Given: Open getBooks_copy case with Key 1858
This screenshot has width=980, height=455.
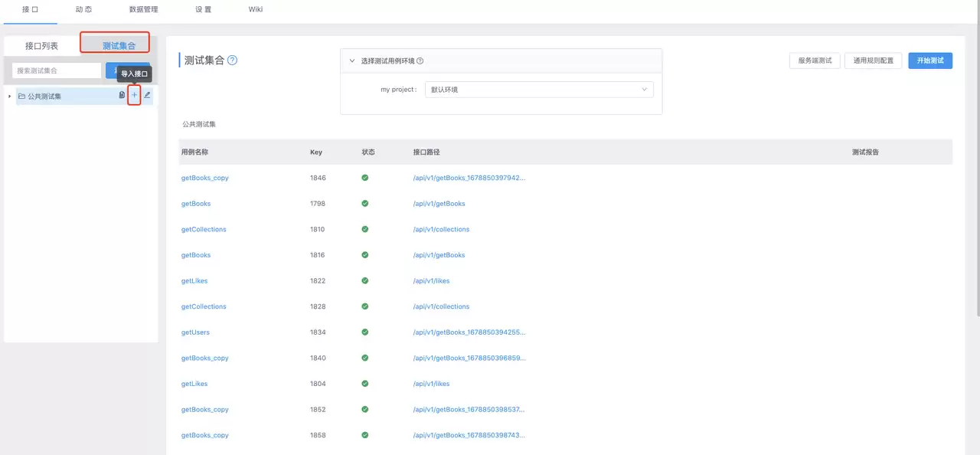Looking at the screenshot, I should pyautogui.click(x=204, y=435).
